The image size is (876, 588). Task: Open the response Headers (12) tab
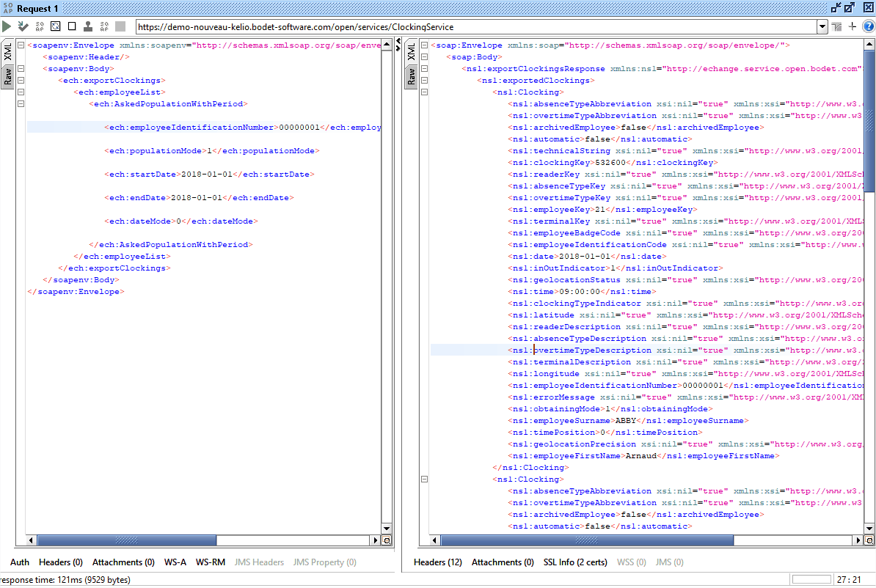click(438, 562)
